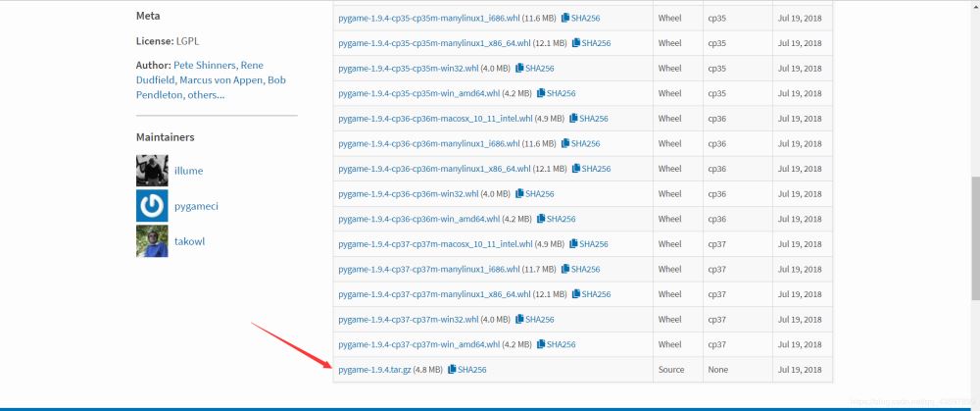Open illume maintainer avatar
The width and height of the screenshot is (980, 411).
pyautogui.click(x=152, y=171)
